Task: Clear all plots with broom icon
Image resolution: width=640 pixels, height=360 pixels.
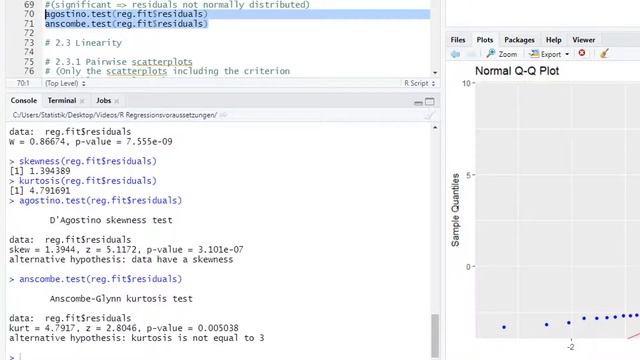Action: coord(604,53)
